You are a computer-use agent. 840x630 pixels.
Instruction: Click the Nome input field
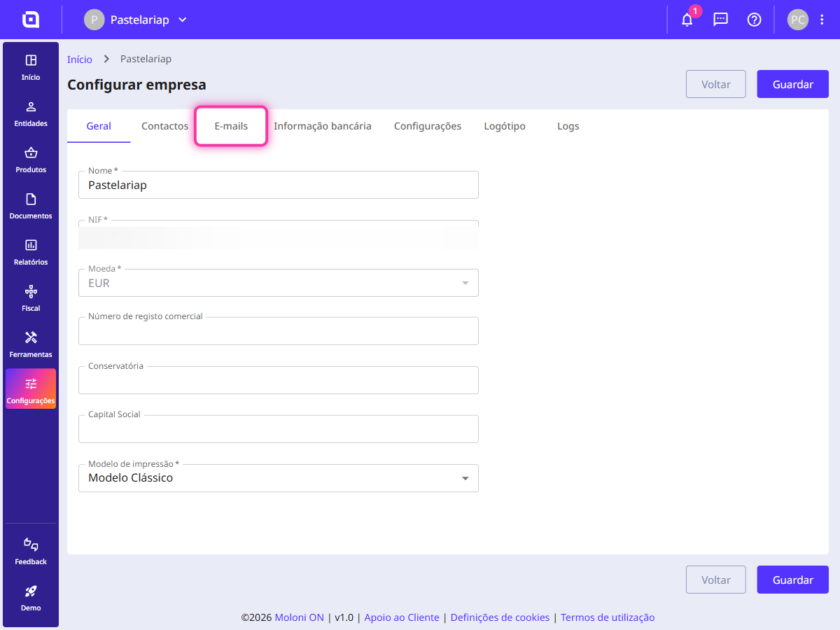click(x=279, y=185)
